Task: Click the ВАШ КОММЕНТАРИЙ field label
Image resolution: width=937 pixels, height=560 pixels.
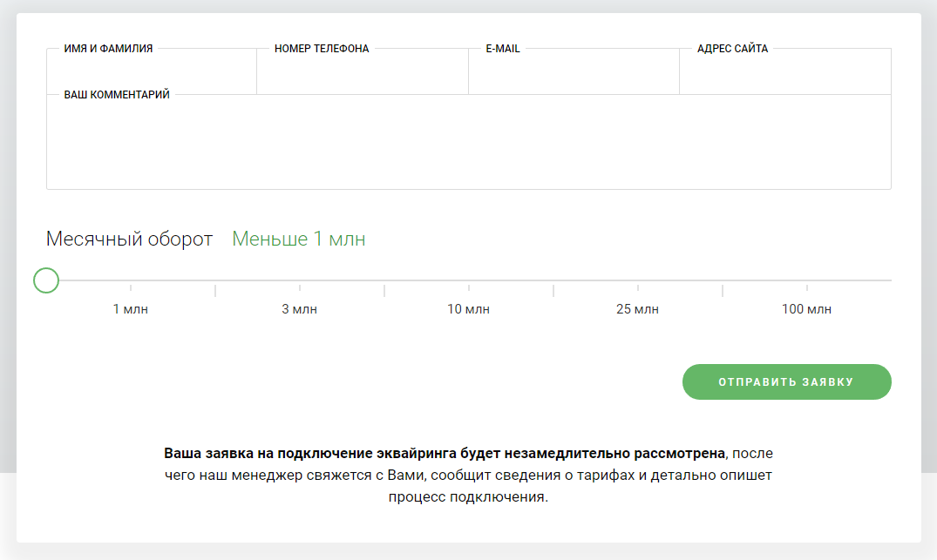Action: pyautogui.click(x=117, y=95)
